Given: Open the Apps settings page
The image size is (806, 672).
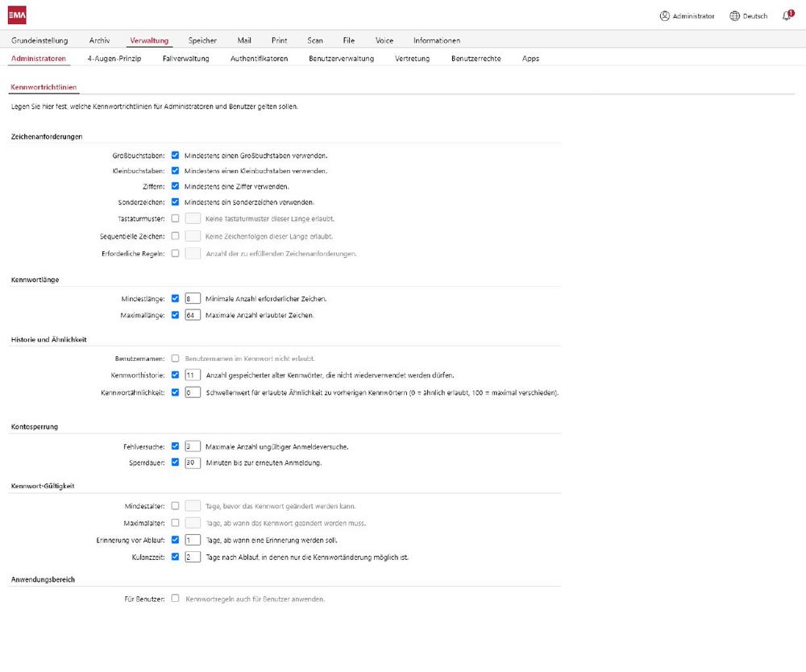Looking at the screenshot, I should pyautogui.click(x=530, y=58).
